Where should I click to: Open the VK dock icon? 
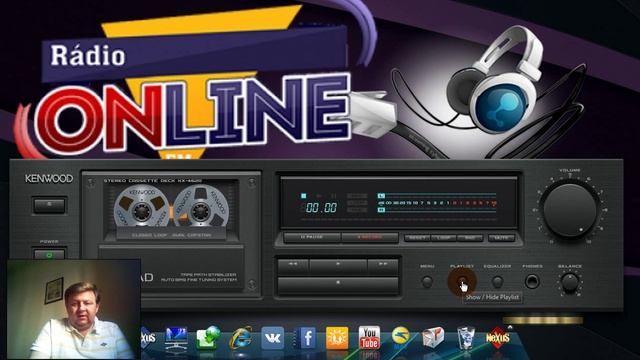(x=272, y=338)
